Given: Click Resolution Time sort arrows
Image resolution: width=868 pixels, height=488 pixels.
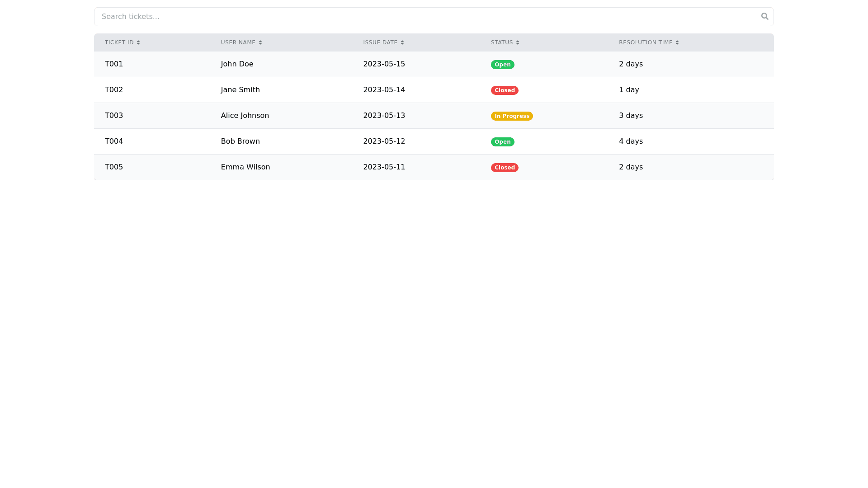Looking at the screenshot, I should [x=677, y=42].
